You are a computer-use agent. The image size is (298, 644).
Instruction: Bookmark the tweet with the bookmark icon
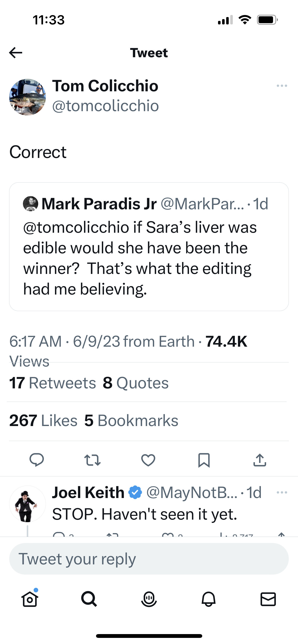(x=204, y=460)
